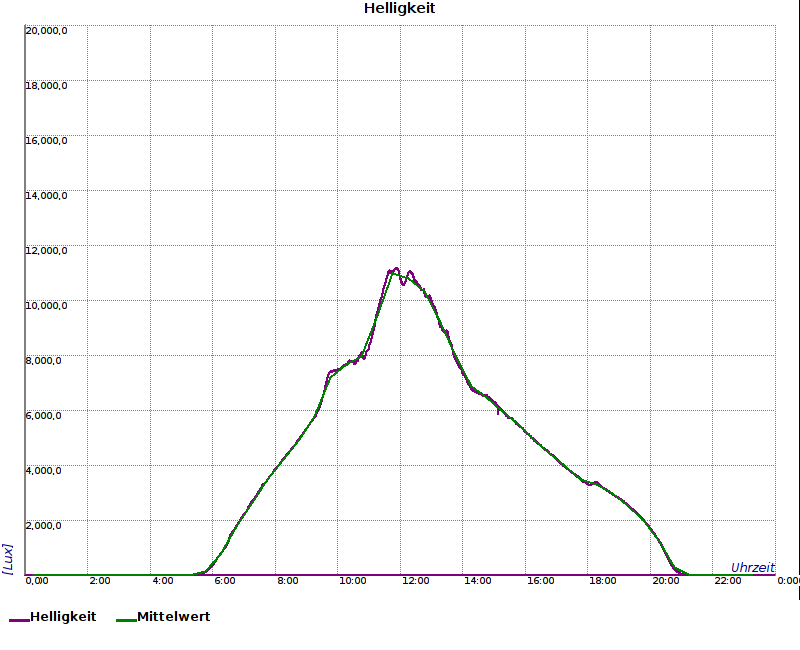Click the 12:00 time label
This screenshot has height=650, width=800.
pyautogui.click(x=415, y=581)
